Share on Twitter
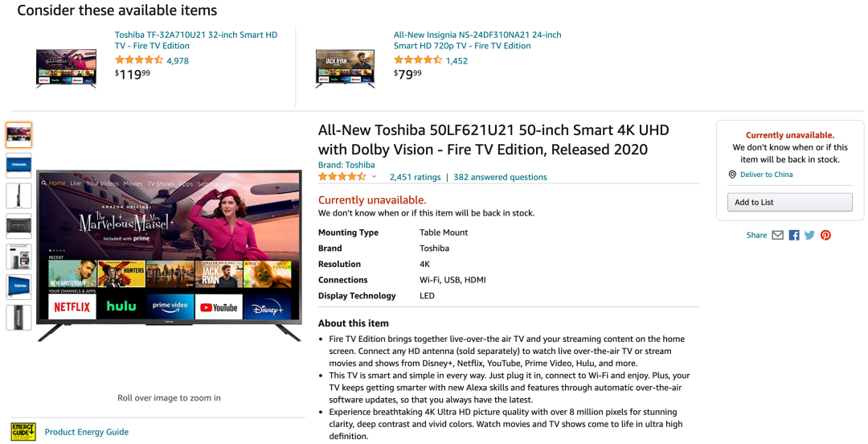Image resolution: width=868 pixels, height=444 pixels. click(809, 235)
